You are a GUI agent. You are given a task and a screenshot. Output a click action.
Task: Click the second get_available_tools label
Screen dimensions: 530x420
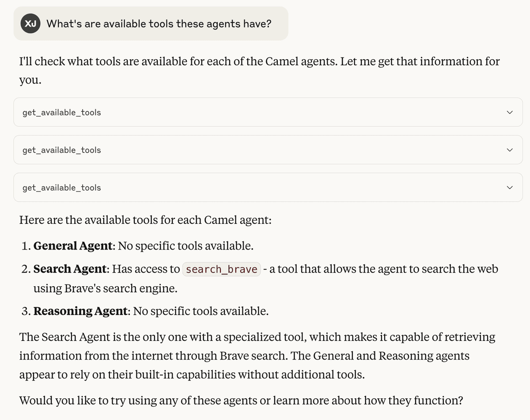click(61, 150)
